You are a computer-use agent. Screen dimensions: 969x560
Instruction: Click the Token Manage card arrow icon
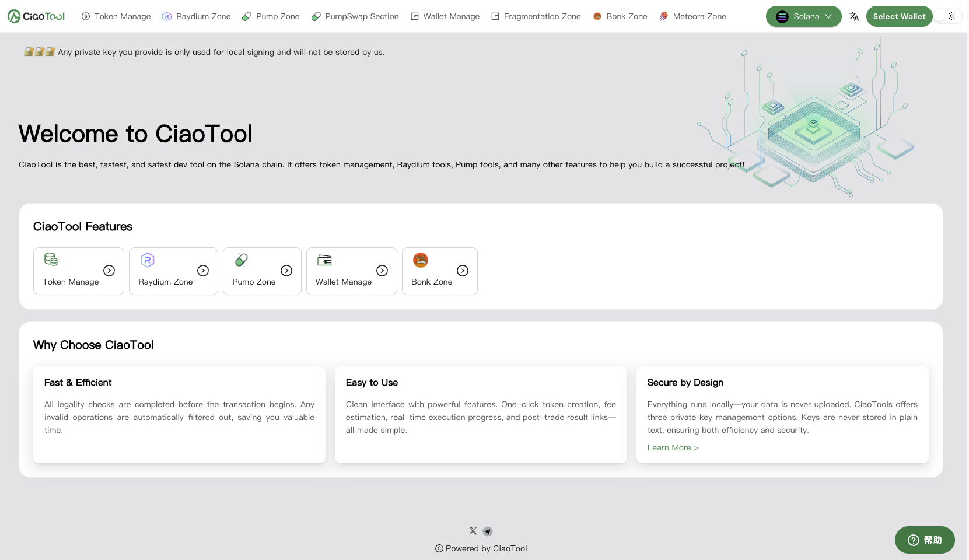109,271
